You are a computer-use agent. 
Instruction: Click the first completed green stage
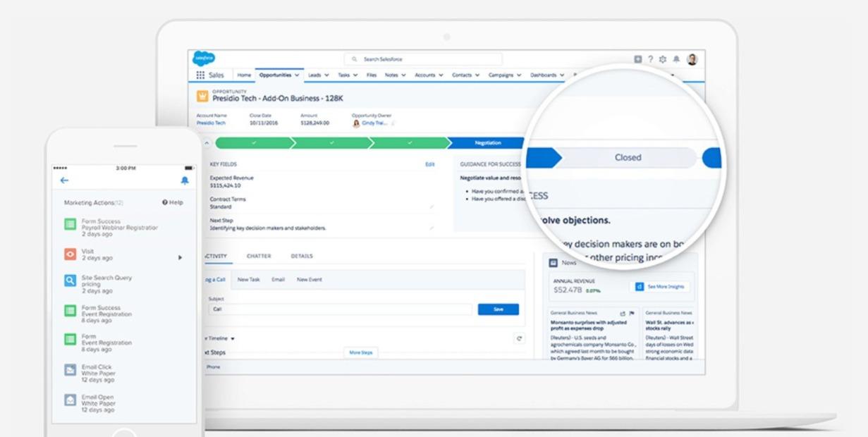[x=253, y=143]
